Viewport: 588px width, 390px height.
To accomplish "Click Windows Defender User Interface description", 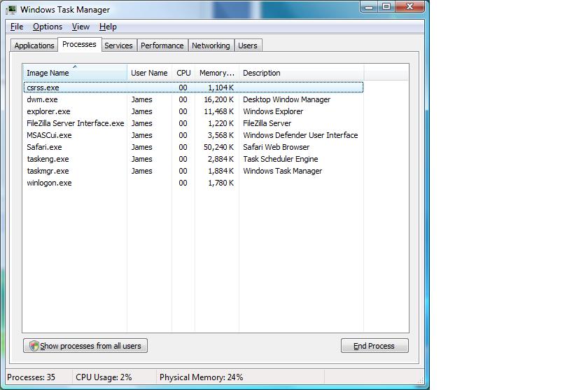I will 300,135.
